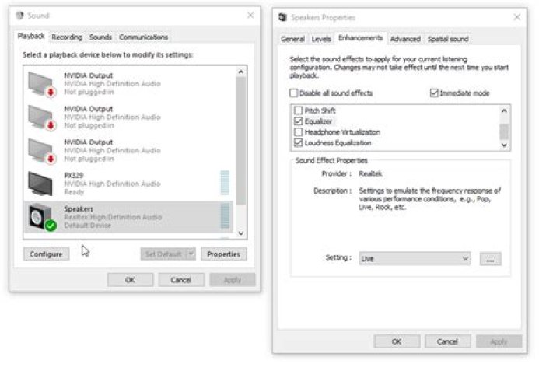
Task: Switch to the Recording tab
Action: [x=67, y=37]
